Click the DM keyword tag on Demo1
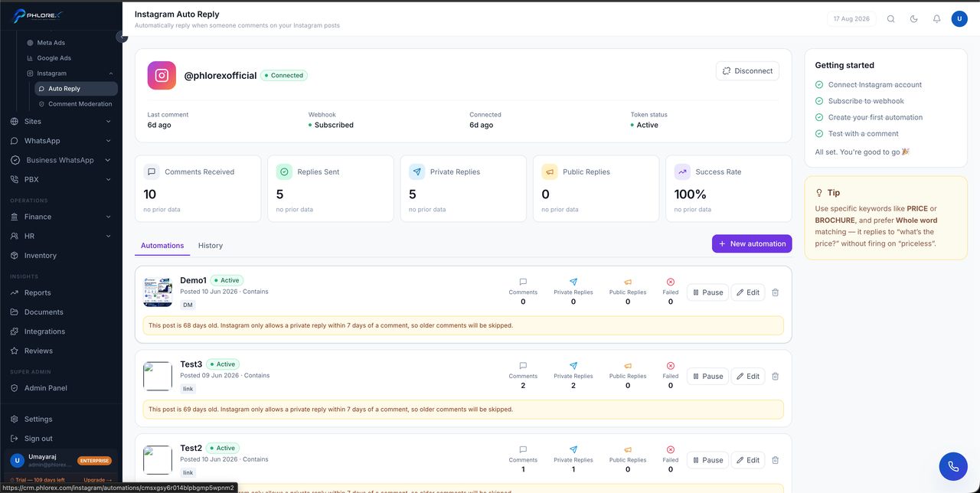This screenshot has width=980, height=493. [x=188, y=305]
